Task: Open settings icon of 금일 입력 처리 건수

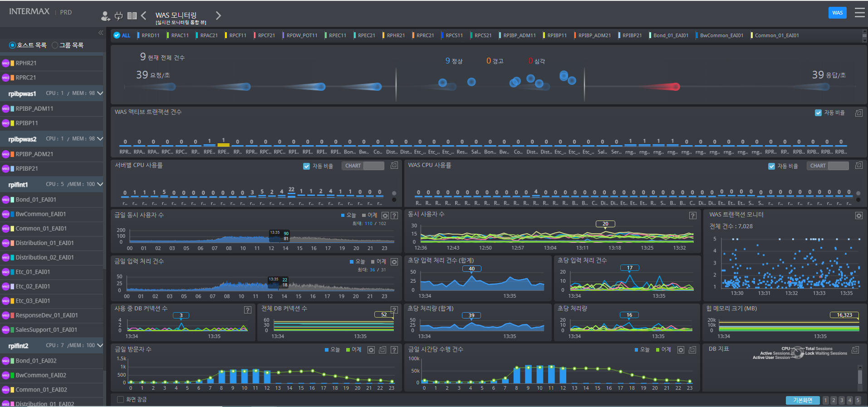Action: (394, 262)
